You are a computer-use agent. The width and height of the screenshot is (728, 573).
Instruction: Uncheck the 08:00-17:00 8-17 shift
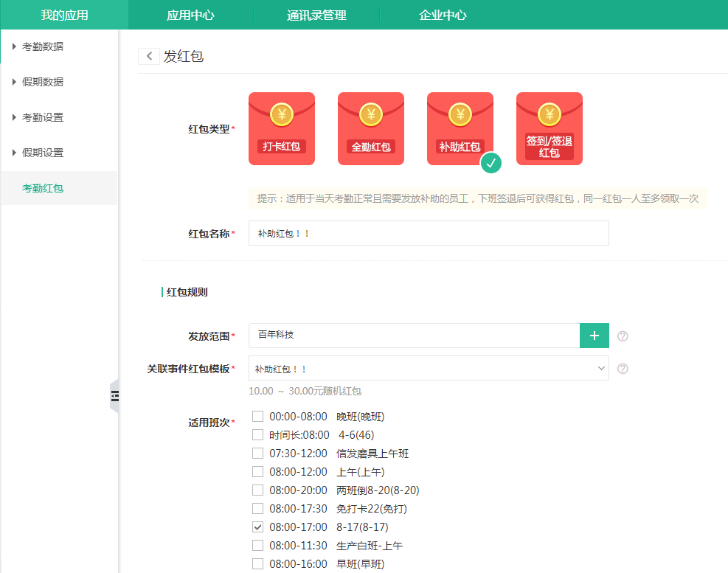click(257, 527)
